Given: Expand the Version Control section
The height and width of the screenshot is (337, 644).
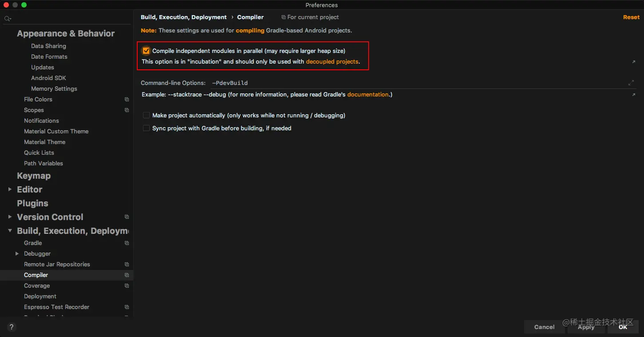Looking at the screenshot, I should 10,217.
